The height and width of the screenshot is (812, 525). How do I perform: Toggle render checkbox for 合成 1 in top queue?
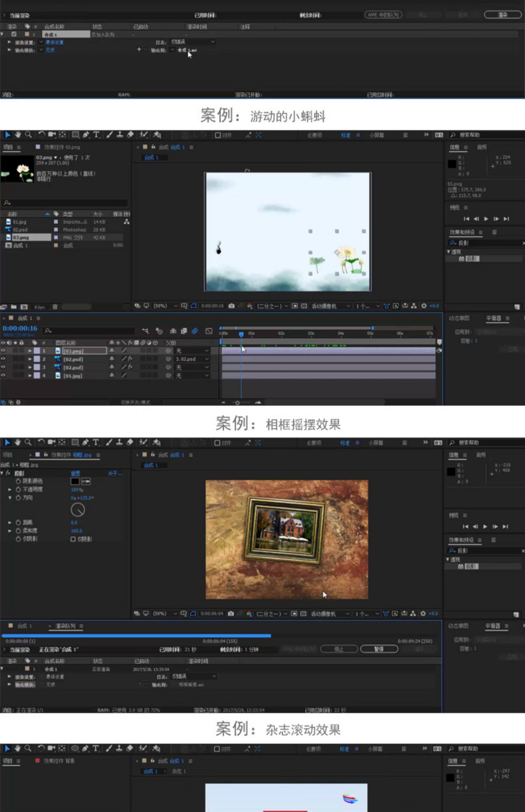[14, 34]
